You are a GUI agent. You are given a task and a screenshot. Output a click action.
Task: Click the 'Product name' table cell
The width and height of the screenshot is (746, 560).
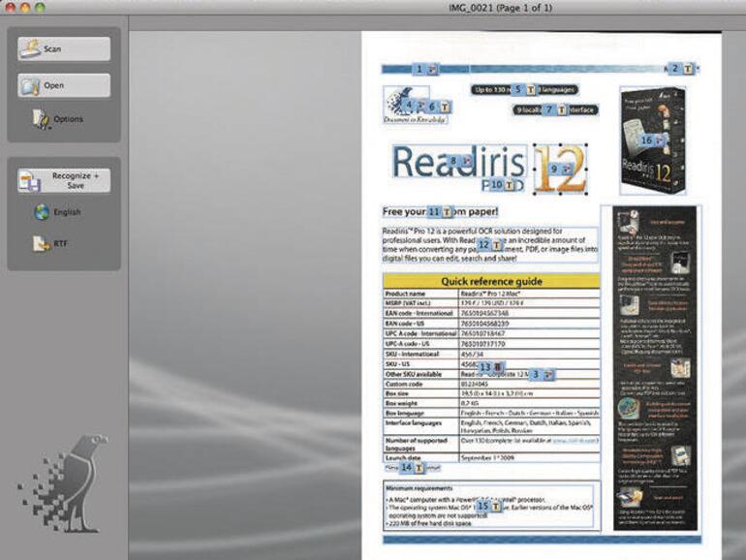(x=420, y=294)
